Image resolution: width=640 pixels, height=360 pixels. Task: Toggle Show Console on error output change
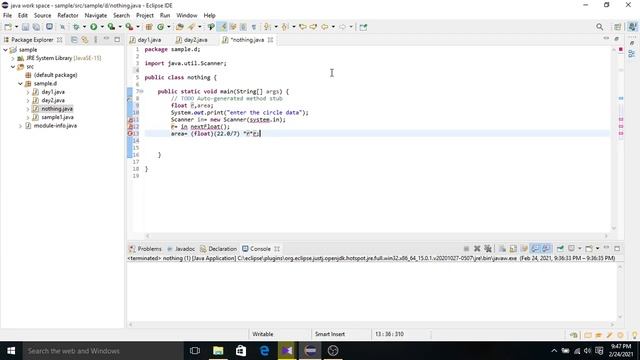pyautogui.click(x=546, y=249)
